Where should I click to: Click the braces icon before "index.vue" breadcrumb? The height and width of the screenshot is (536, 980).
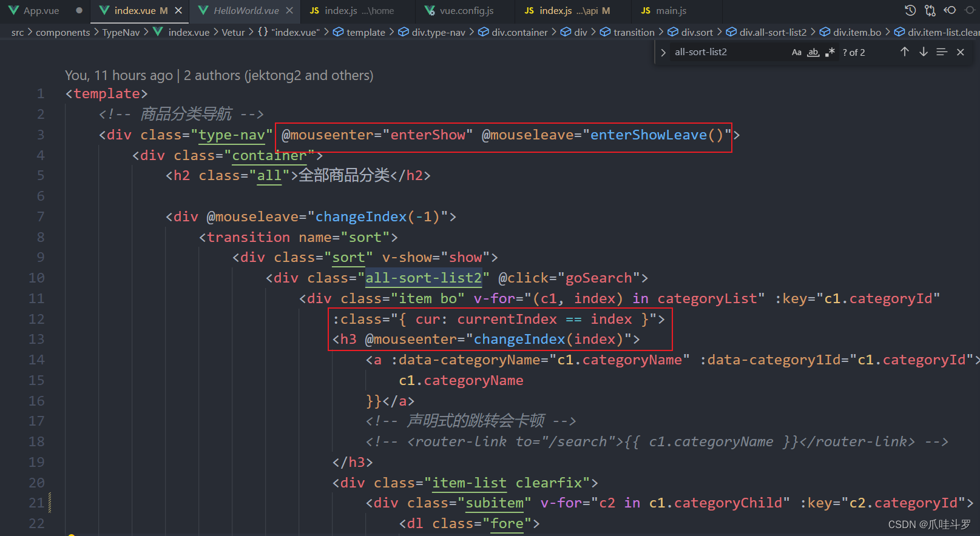click(263, 32)
